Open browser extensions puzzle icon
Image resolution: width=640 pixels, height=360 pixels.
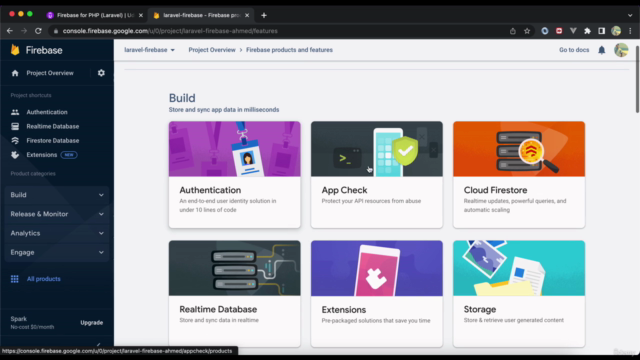587,31
